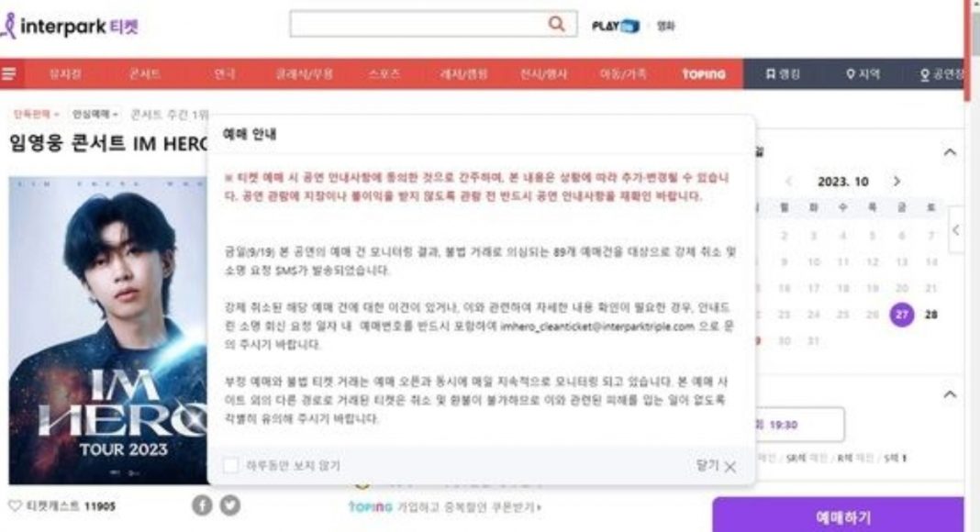
Task: Share the concert via Facebook icon
Action: pos(201,504)
